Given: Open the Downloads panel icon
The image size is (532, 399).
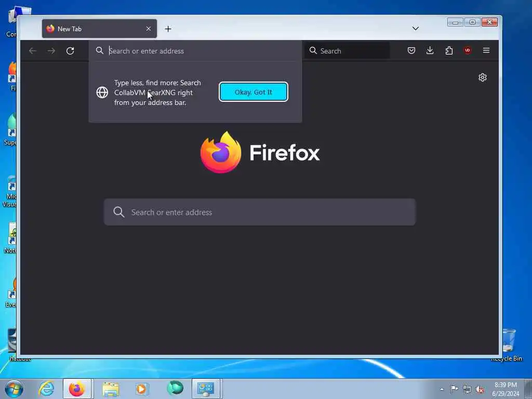Looking at the screenshot, I should click(x=430, y=50).
